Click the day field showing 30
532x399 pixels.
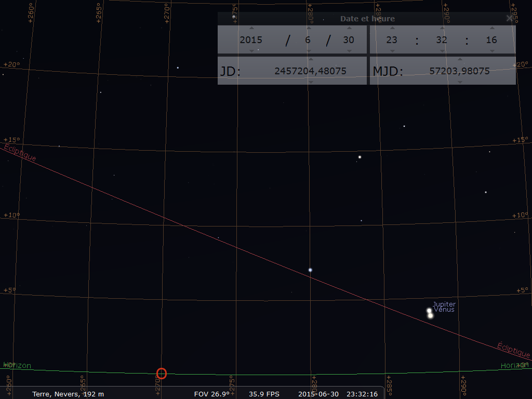click(349, 40)
